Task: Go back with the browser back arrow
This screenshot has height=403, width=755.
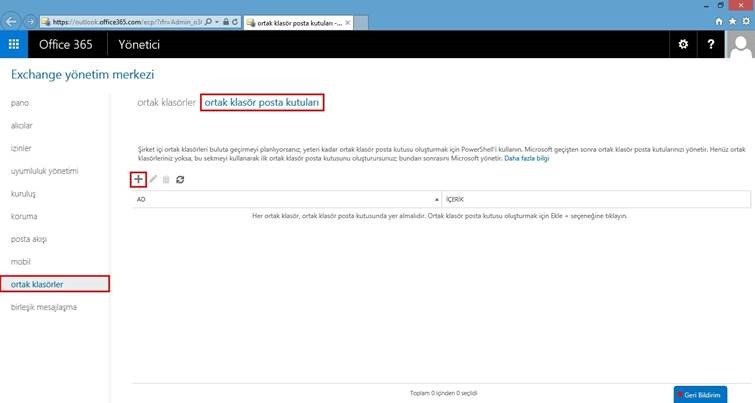Action: (11, 22)
